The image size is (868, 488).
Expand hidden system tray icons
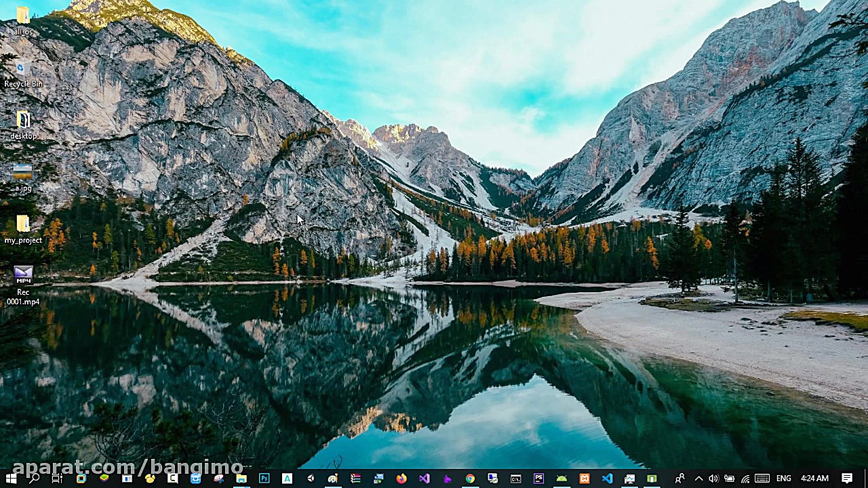coord(698,479)
